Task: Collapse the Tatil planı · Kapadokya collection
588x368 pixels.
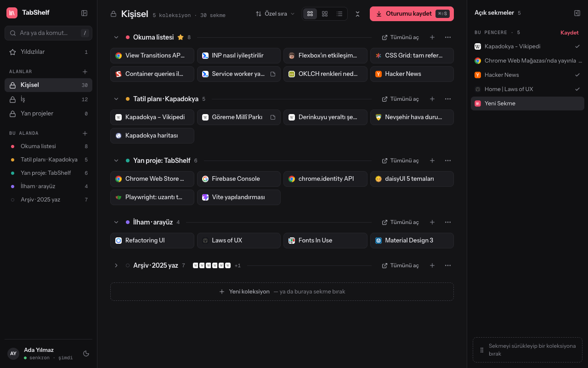Action: pos(116,99)
